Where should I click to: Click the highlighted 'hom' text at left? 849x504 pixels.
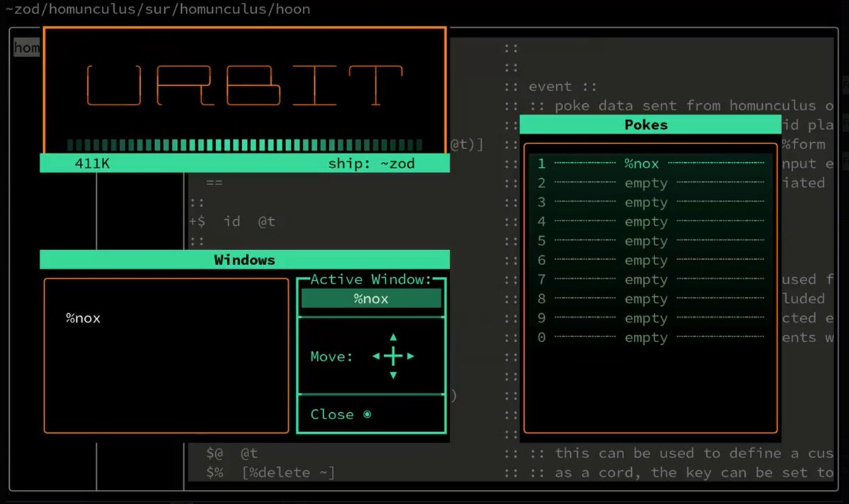tap(27, 47)
